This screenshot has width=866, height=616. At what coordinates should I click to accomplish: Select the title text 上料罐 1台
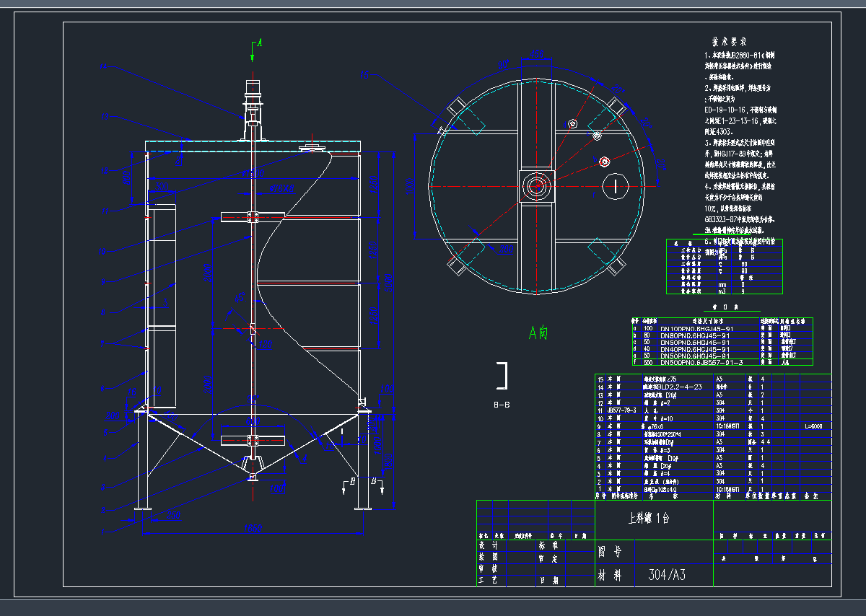[649, 518]
